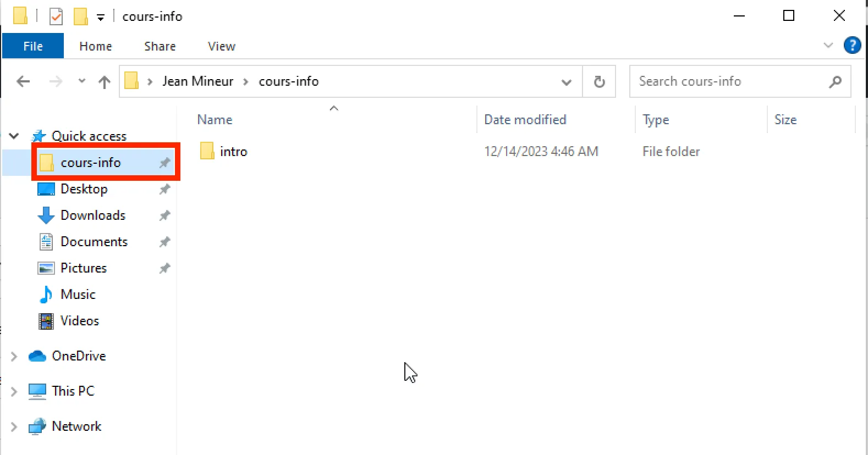Collapse the Quick access tree

coord(14,136)
